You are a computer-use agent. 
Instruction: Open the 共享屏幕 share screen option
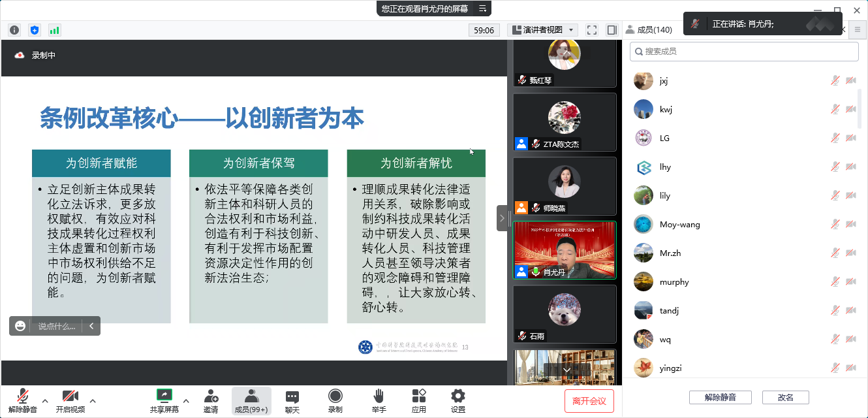164,401
